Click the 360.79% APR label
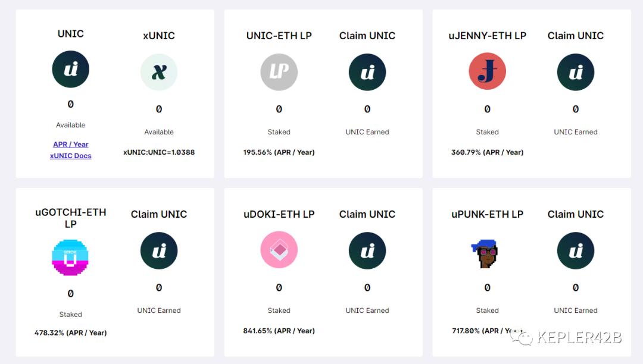 487,152
